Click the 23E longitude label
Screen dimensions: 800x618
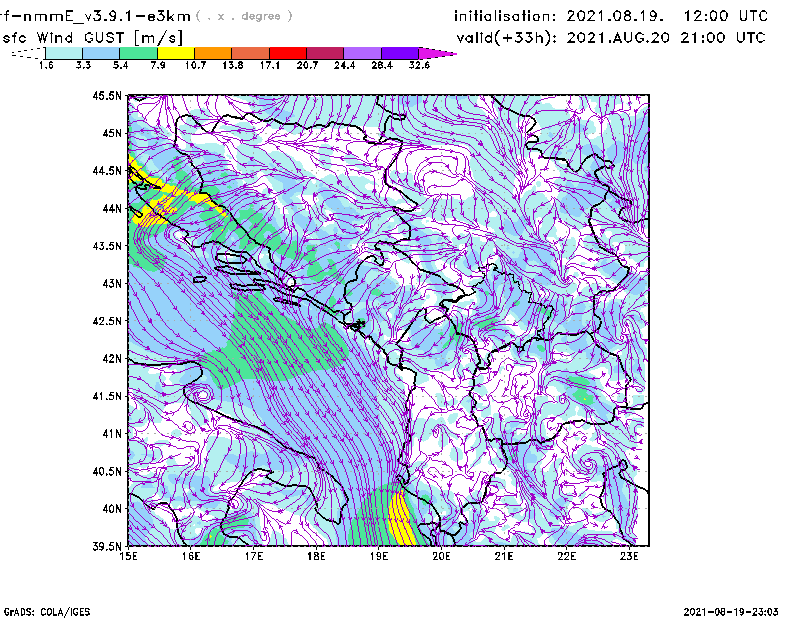click(x=629, y=556)
